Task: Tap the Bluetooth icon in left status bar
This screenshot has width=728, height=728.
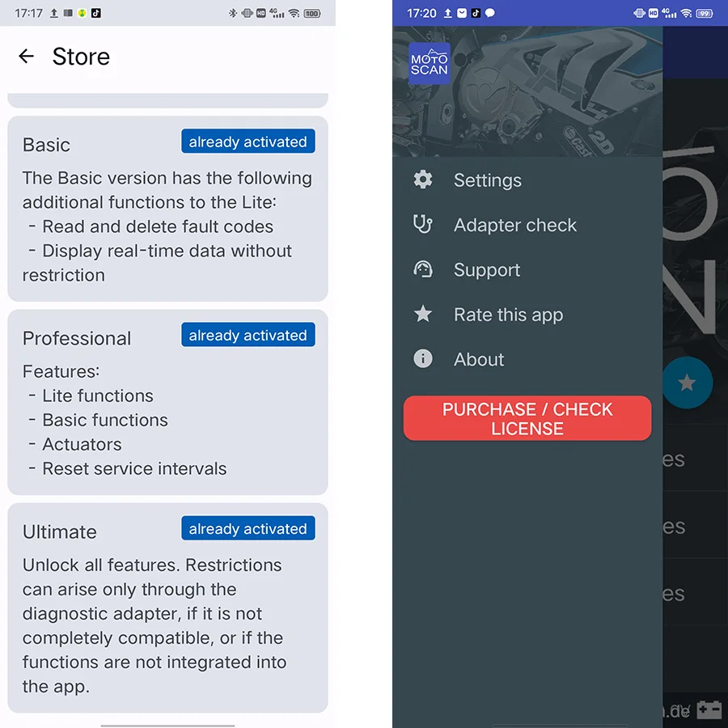Action: coord(233,13)
